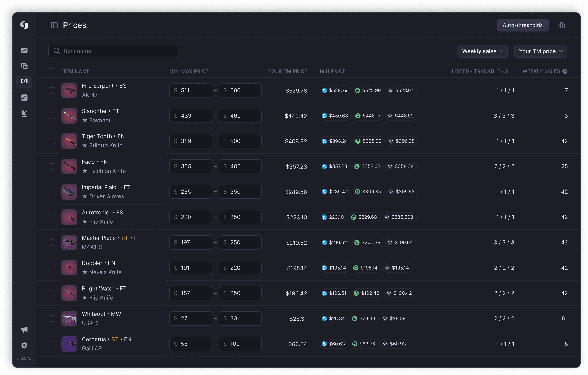Click the $525.99 price chip for Fire Serpent
This screenshot has height=375, width=588.
tap(368, 90)
